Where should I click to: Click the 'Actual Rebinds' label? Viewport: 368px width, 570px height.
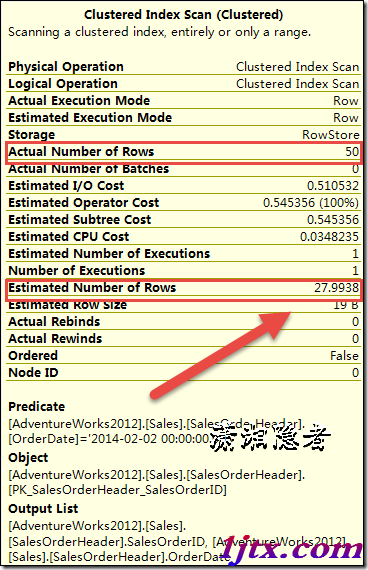coord(54,322)
